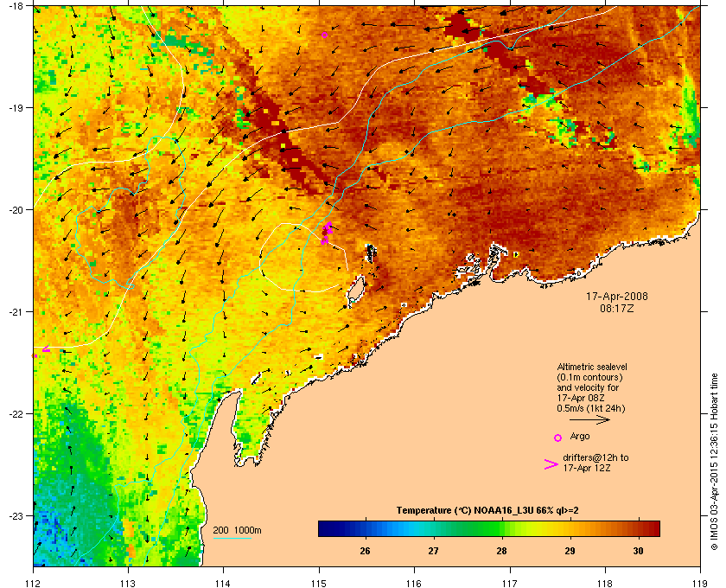This screenshot has height=588, width=726.
Task: Click the velocity scale arrow in the legend
Action: 589,420
